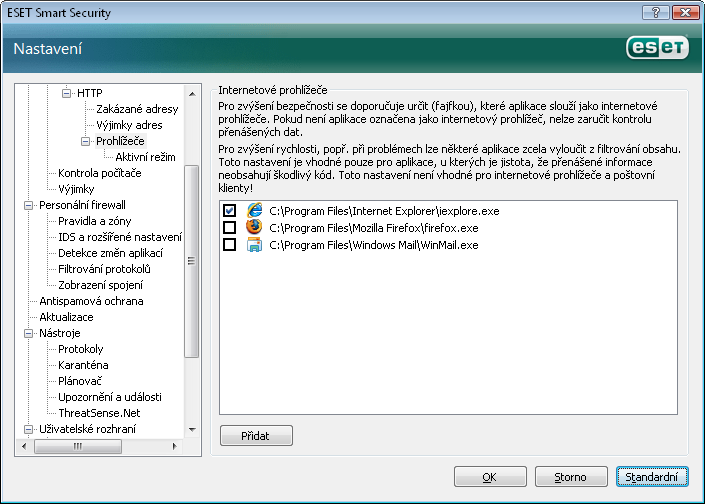Viewport: 705px width, 504px height.
Task: Select Detekce změn aplikací
Action: click(110, 253)
